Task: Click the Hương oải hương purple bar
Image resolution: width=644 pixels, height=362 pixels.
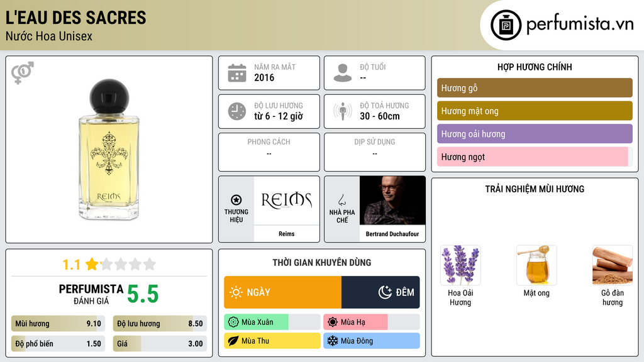Action: pyautogui.click(x=535, y=134)
